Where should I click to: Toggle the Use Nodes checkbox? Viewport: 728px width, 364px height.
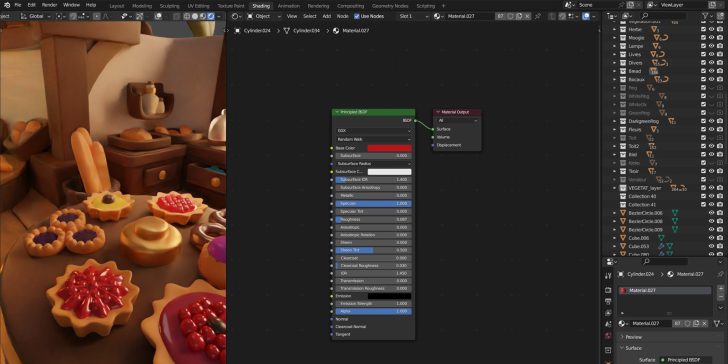click(x=357, y=16)
